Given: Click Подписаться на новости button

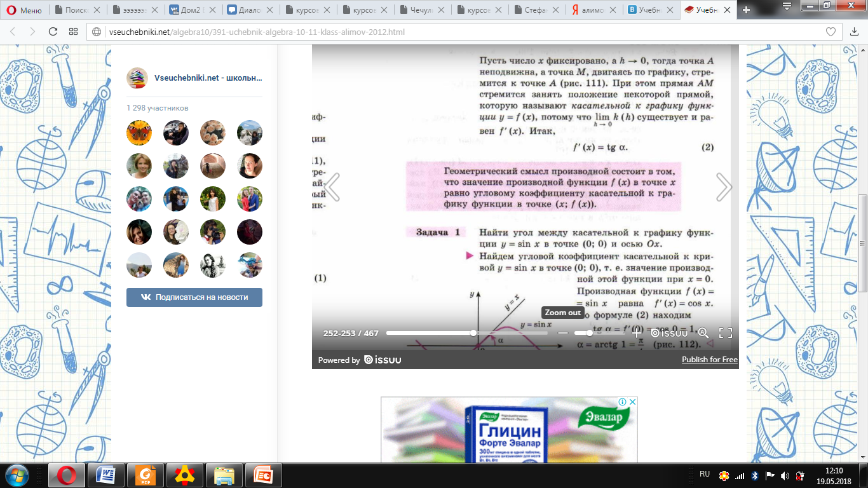Looking at the screenshot, I should [x=194, y=297].
